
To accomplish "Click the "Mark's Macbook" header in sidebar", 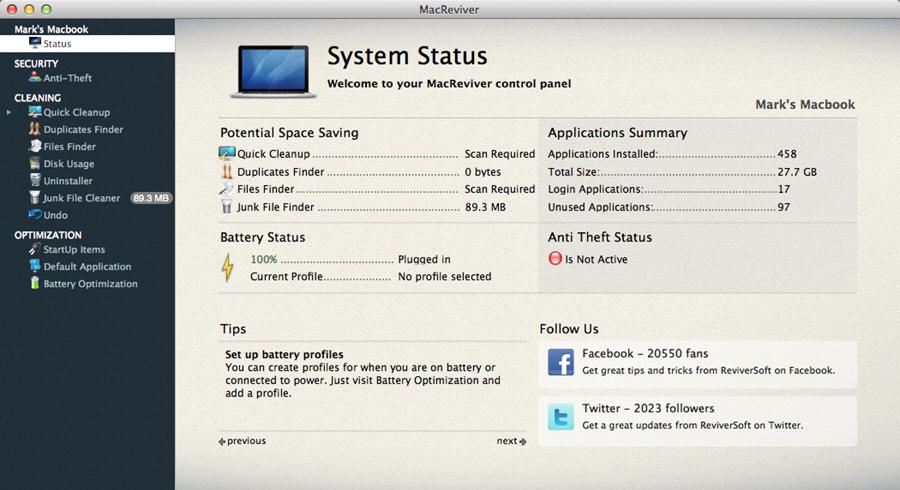I will pos(51,29).
